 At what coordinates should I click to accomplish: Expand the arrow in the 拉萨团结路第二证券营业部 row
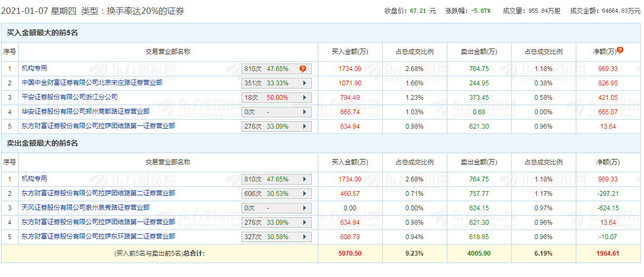[x=304, y=194]
